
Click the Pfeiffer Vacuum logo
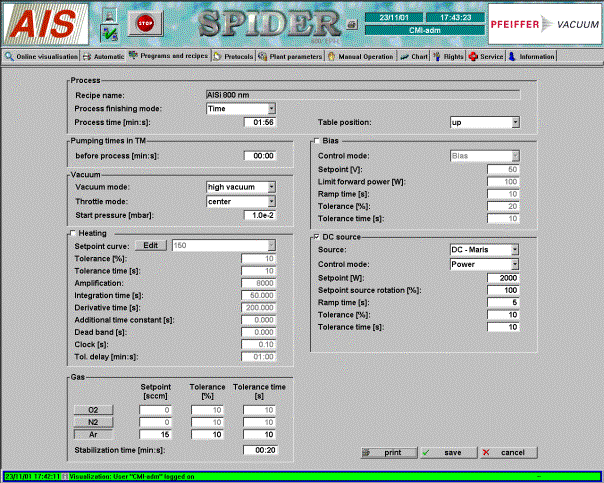click(x=543, y=24)
